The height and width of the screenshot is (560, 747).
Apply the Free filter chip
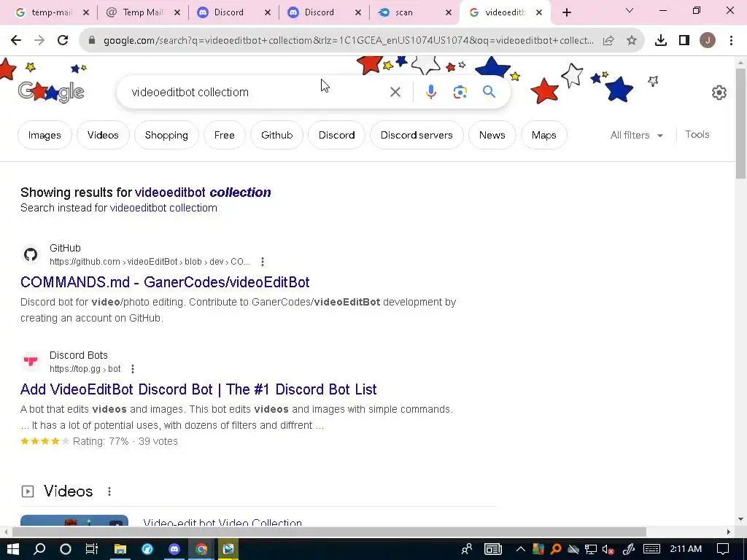point(225,135)
